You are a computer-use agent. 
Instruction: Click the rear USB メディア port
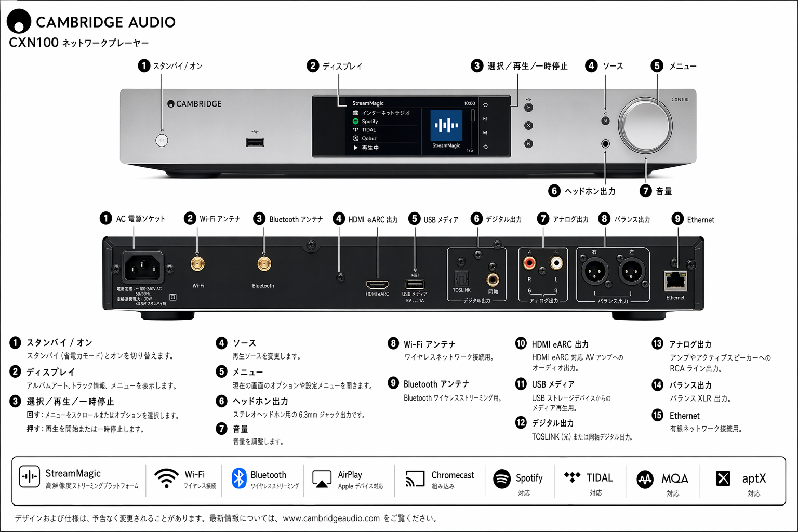tap(415, 284)
